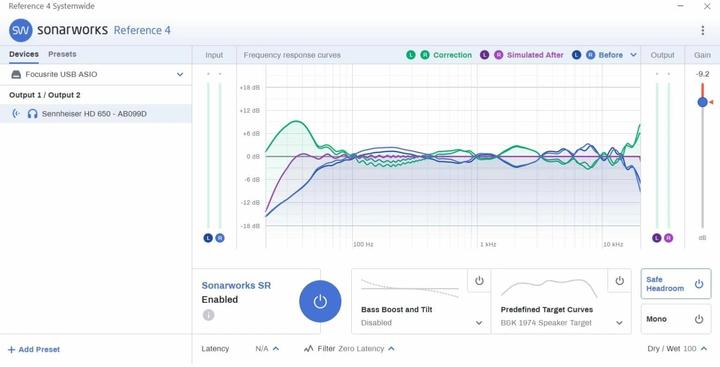Toggle Mono power switch

pyautogui.click(x=699, y=319)
